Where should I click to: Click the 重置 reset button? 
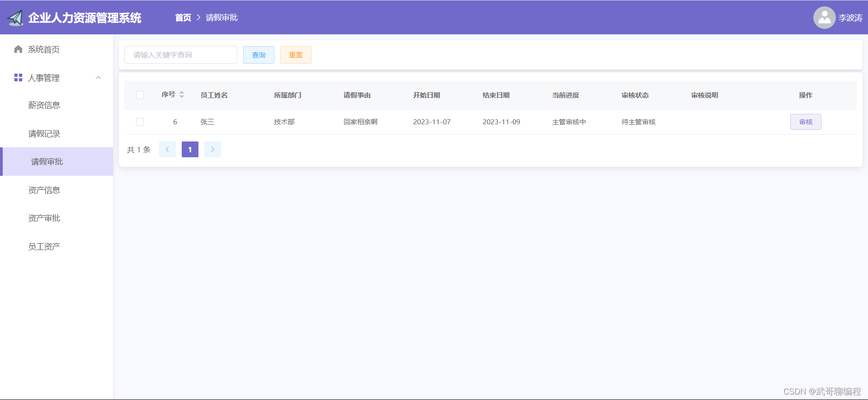pos(296,55)
